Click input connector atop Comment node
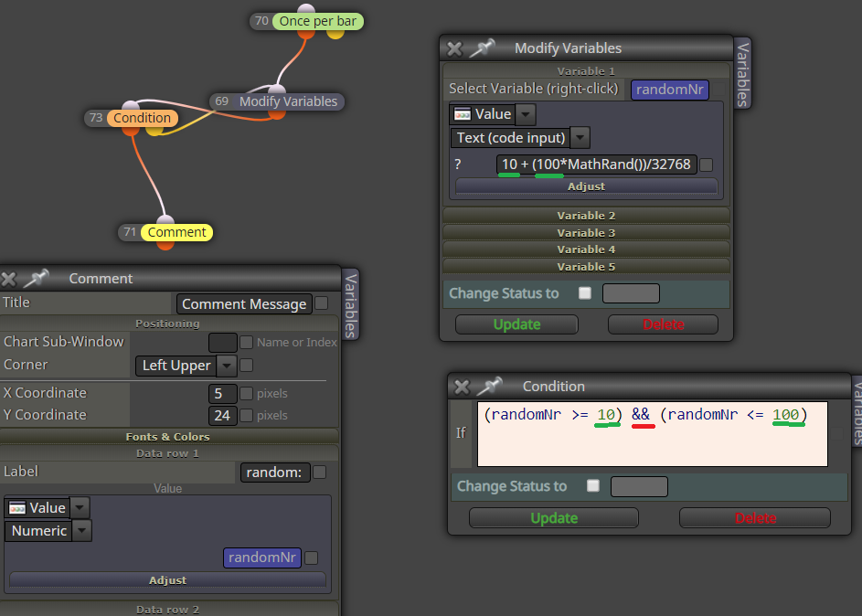 pyautogui.click(x=165, y=219)
